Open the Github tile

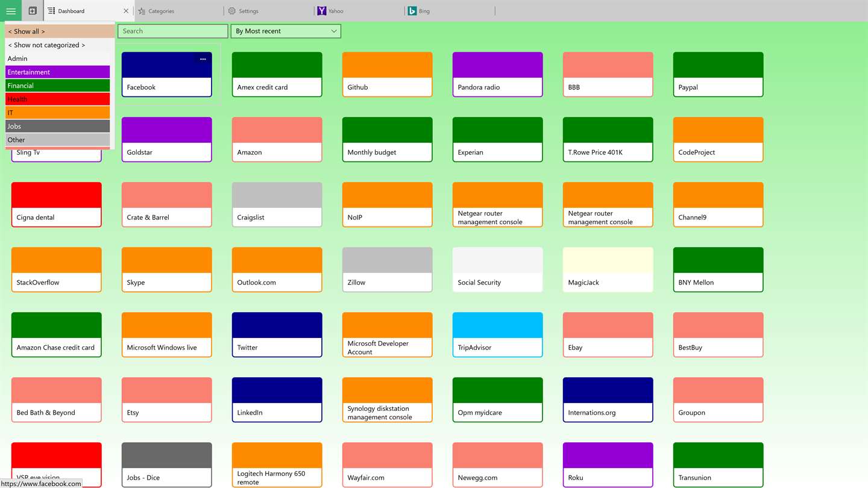(387, 74)
